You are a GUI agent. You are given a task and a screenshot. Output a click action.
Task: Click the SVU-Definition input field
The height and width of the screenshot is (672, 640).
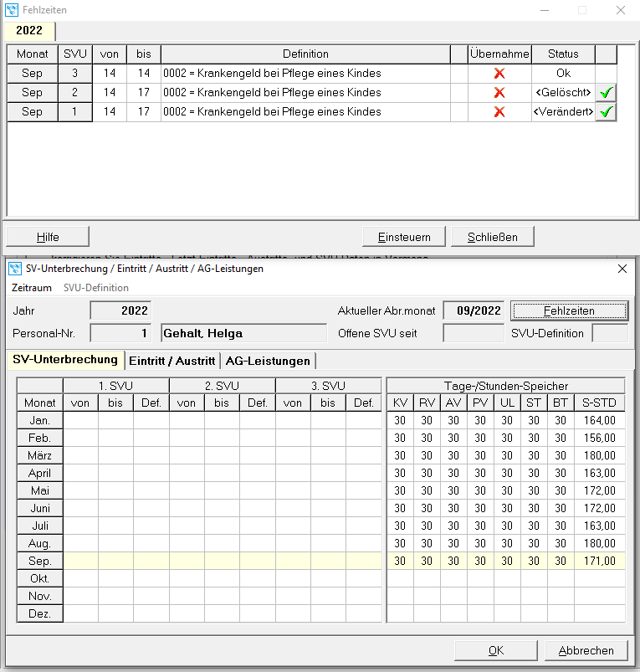pos(610,333)
